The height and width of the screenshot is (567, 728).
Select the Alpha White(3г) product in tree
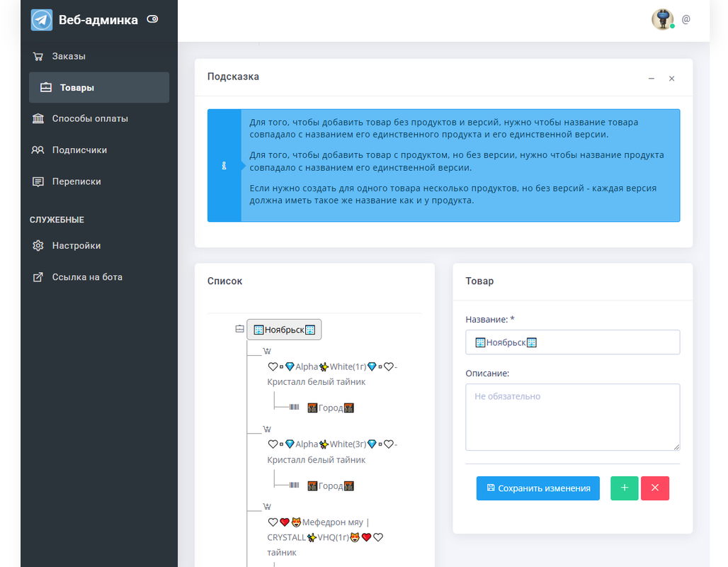coord(332,451)
